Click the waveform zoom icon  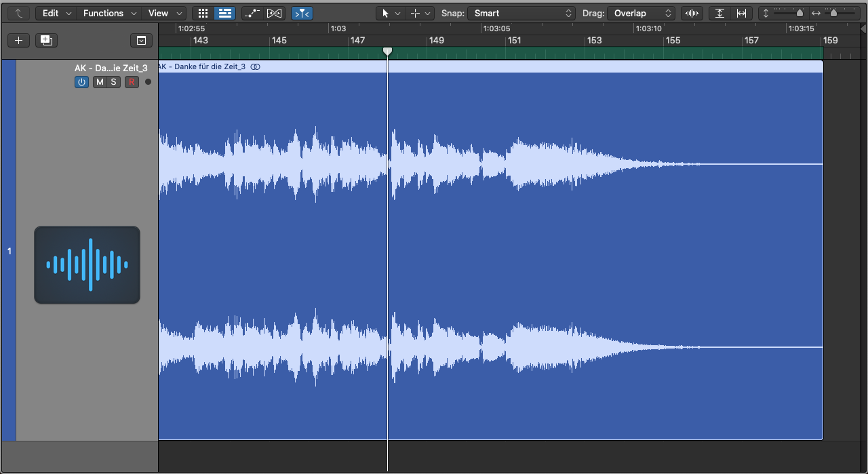click(692, 13)
